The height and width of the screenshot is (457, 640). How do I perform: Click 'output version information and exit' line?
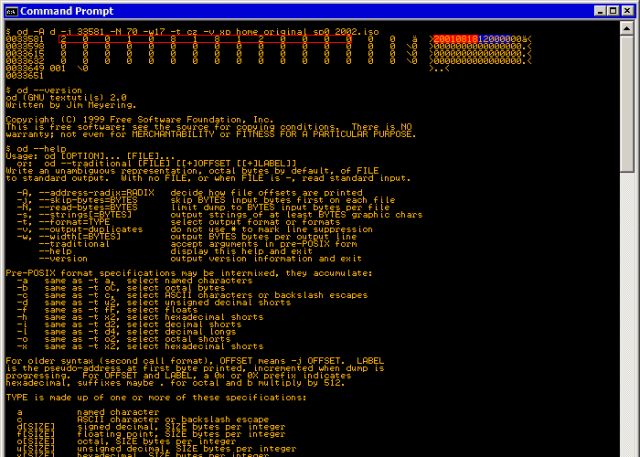pos(266,259)
